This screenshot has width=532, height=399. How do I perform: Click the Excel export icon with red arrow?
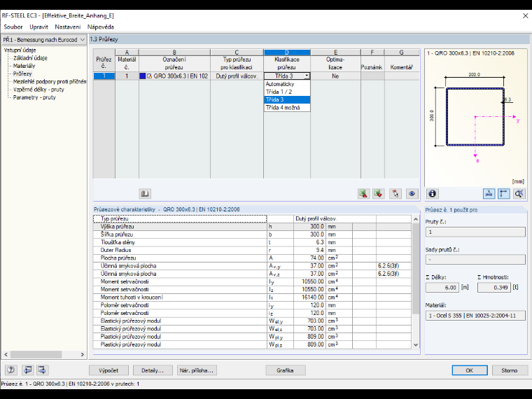(x=363, y=194)
